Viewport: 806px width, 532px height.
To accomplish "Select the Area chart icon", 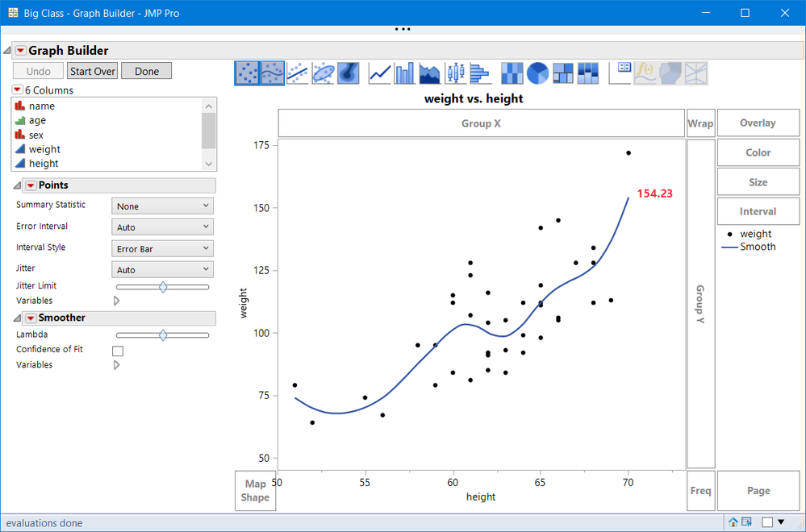I will click(x=430, y=73).
